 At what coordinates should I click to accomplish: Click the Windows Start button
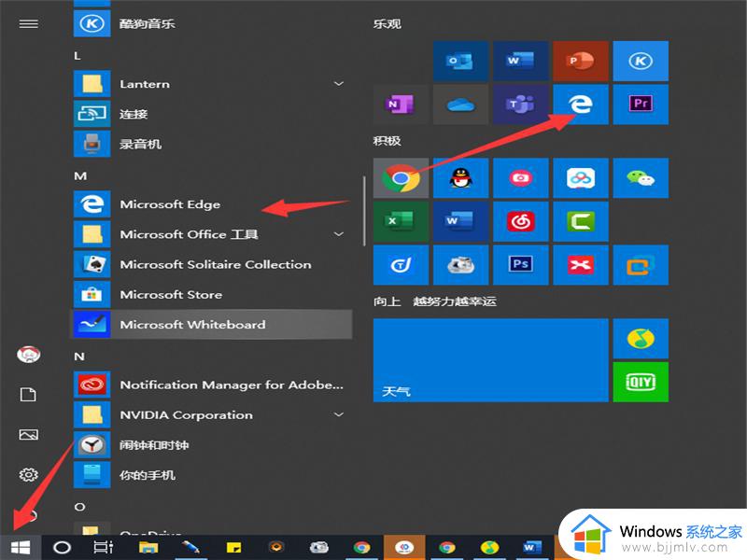point(21,548)
